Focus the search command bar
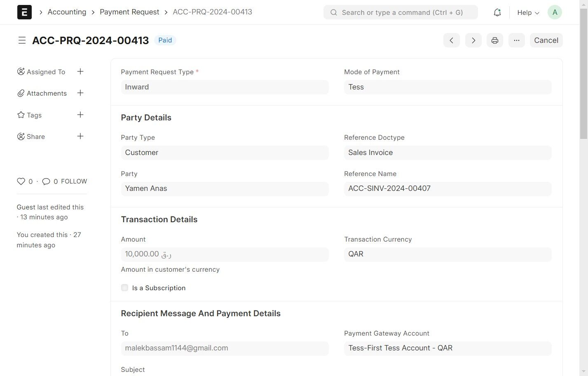Screen dimensions: 588x376 click(401, 12)
